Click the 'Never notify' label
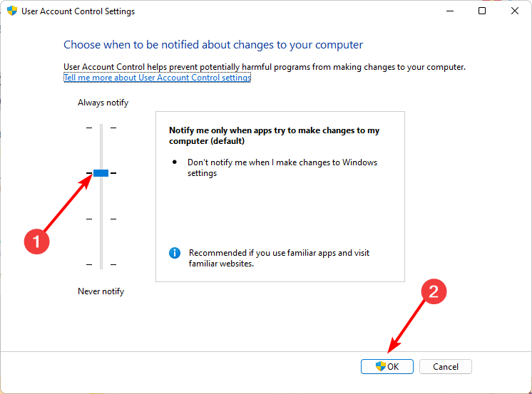This screenshot has height=394, width=532. point(101,291)
